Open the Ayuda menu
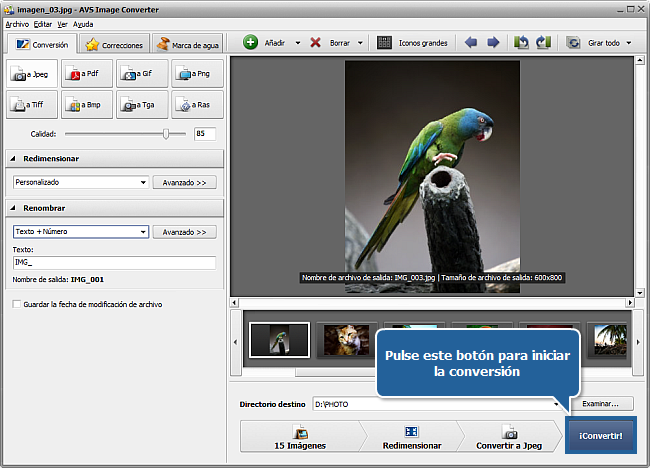 coord(83,24)
